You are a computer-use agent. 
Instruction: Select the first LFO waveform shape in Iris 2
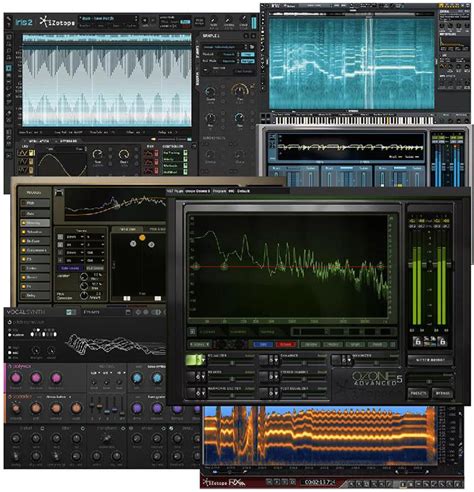pos(22,153)
